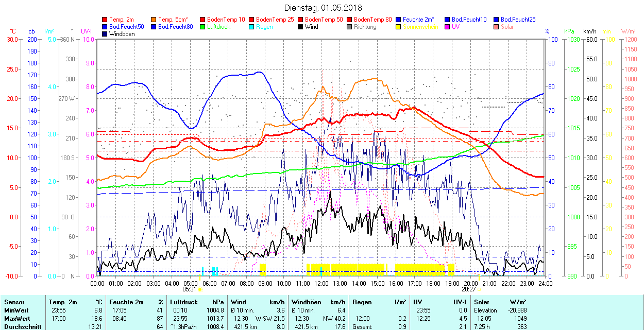Click the Feuchte 2m legend label
The image size is (644, 330).
tap(419, 20)
